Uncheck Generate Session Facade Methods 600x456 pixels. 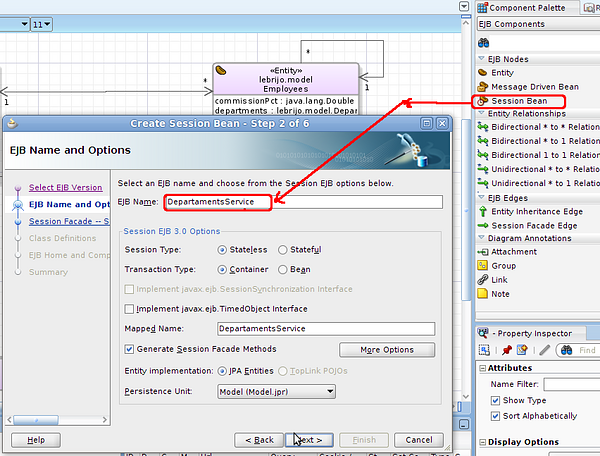point(129,349)
